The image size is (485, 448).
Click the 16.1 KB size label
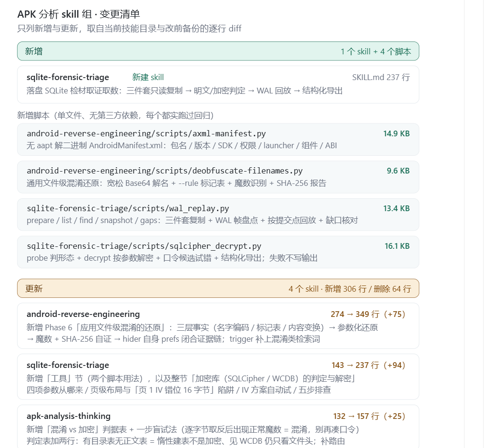(397, 246)
